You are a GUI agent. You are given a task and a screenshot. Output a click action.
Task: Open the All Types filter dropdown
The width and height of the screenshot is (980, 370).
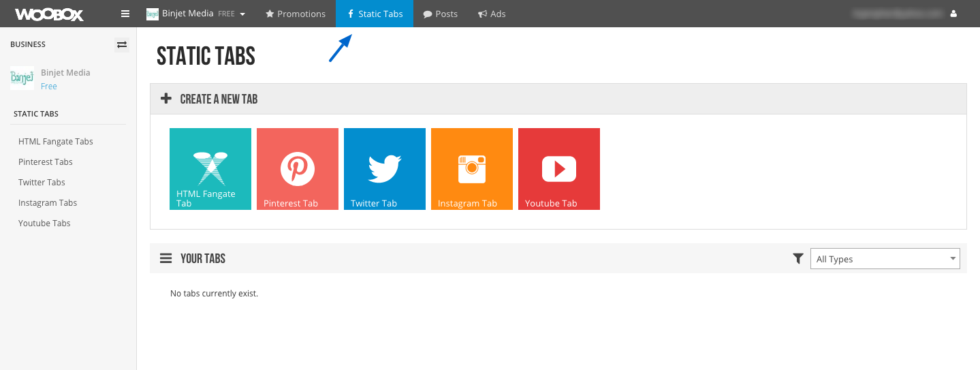(x=885, y=259)
